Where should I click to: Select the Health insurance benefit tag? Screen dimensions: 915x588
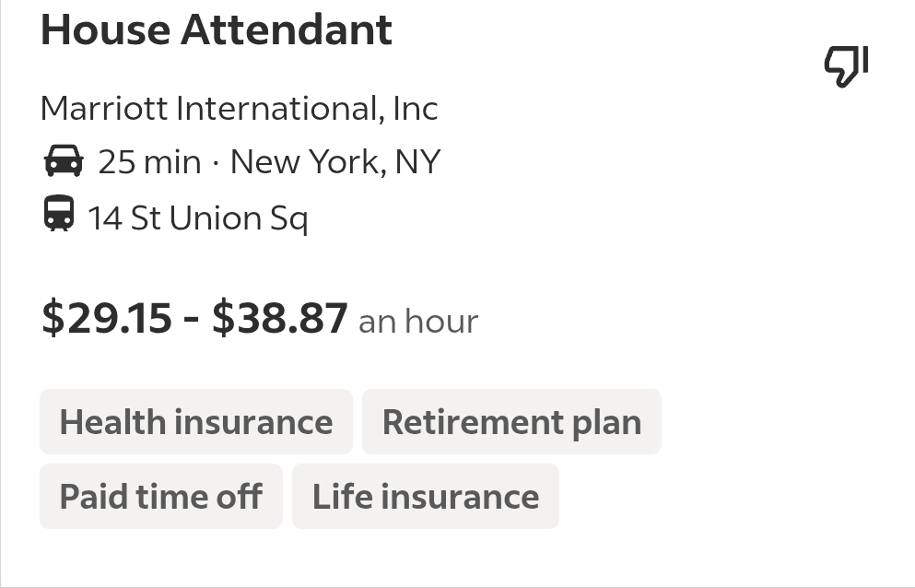[196, 421]
